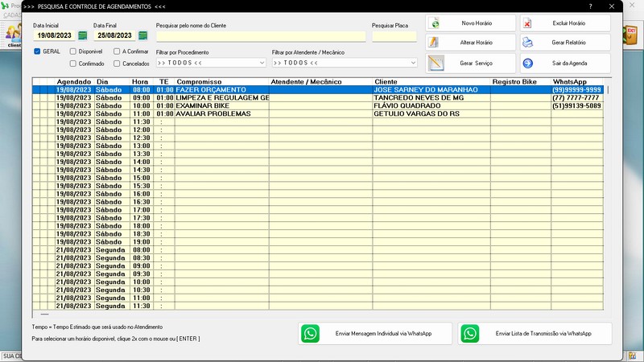Click the Agendado column header

pos(75,82)
